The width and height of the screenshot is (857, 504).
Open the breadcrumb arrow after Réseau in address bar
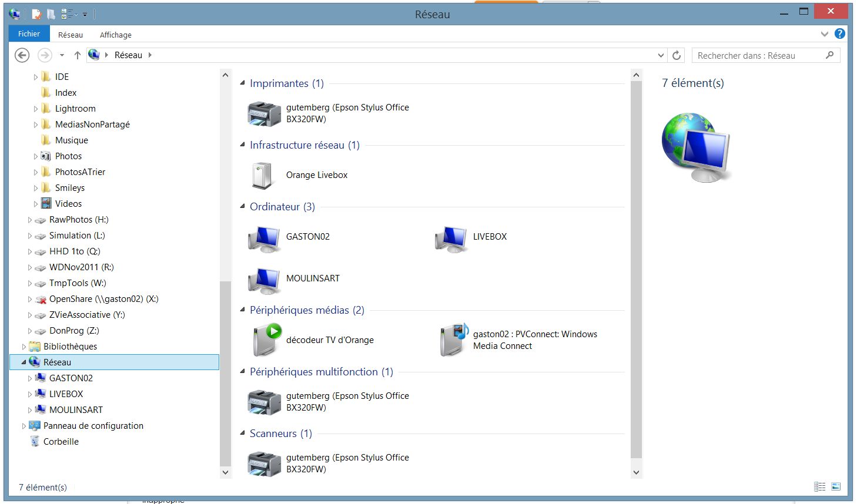tap(150, 55)
